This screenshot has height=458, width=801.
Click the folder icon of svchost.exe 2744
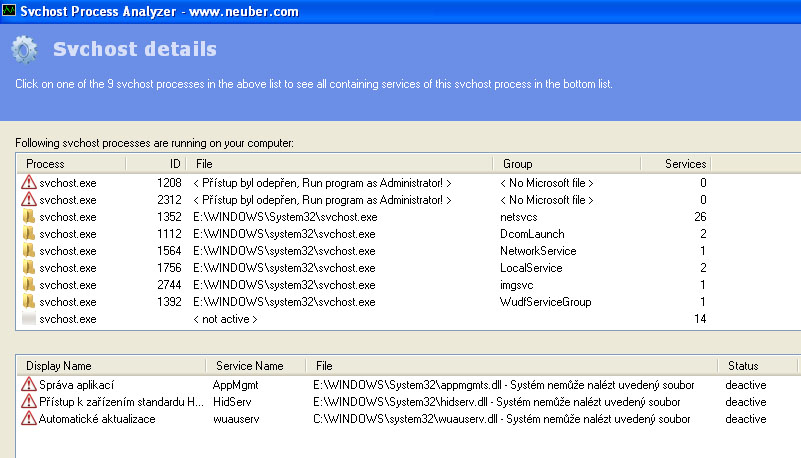coord(29,284)
